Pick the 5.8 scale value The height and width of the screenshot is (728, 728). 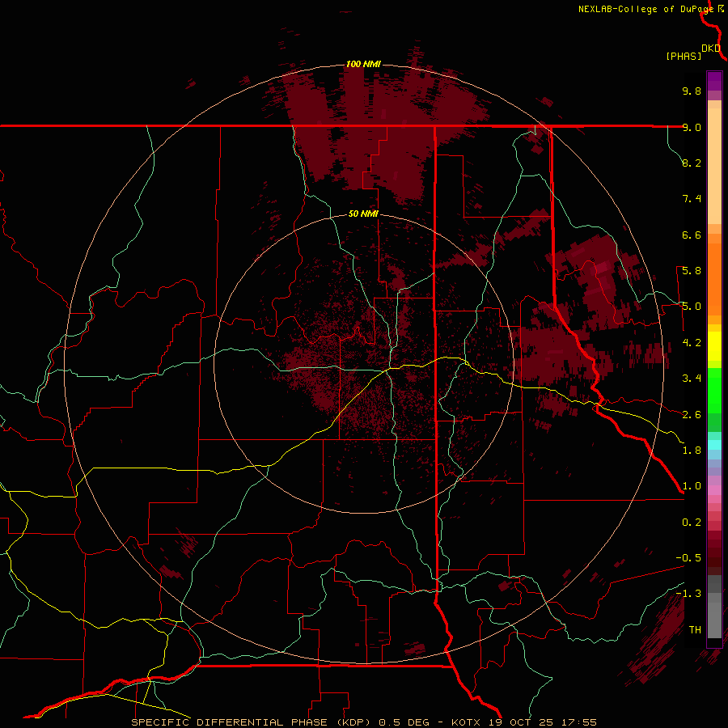click(x=692, y=271)
